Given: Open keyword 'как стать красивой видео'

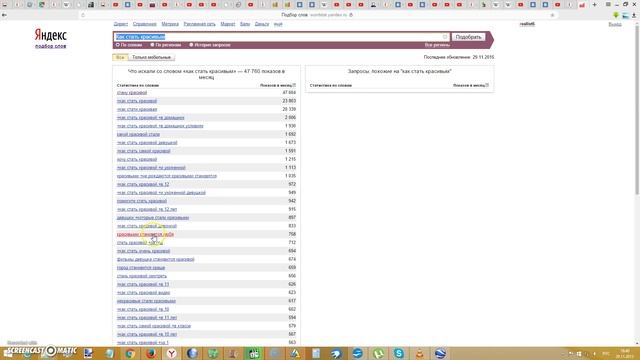Looking at the screenshot, I should (143, 293).
